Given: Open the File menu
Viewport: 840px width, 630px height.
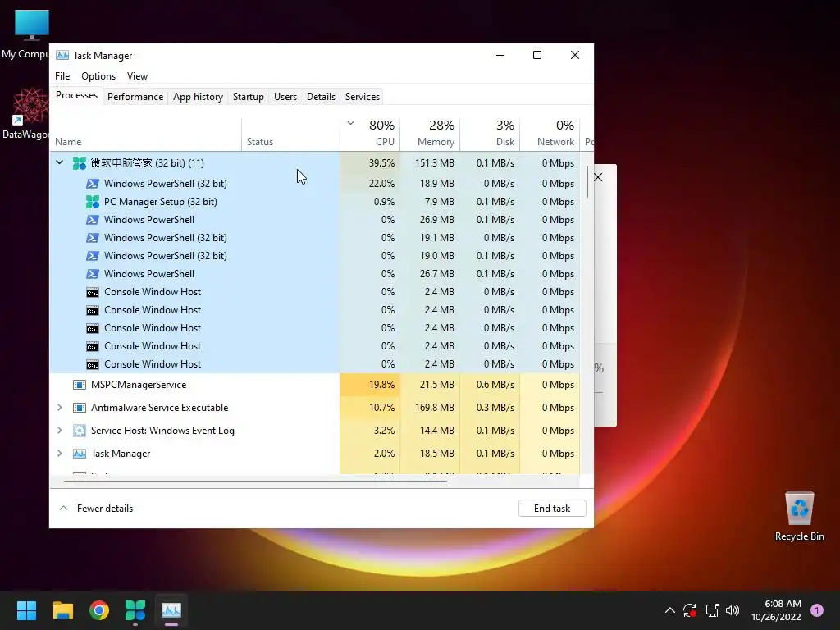Looking at the screenshot, I should pos(62,76).
